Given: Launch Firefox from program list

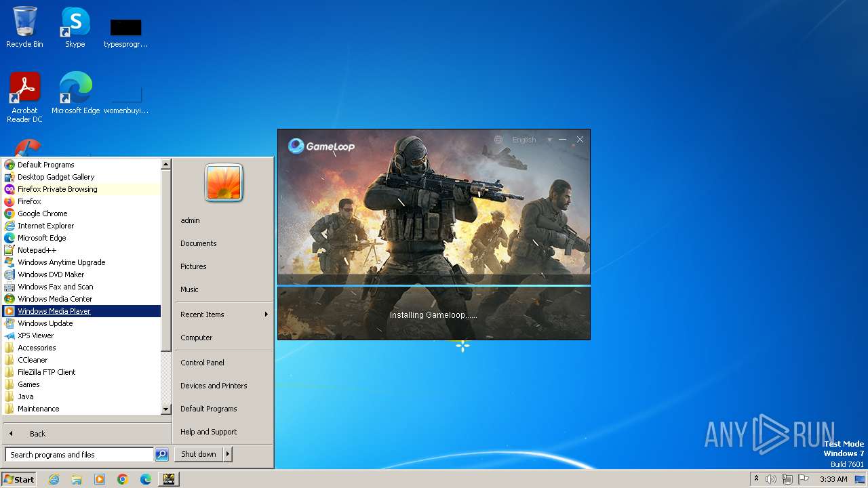Looking at the screenshot, I should pos(81,201).
